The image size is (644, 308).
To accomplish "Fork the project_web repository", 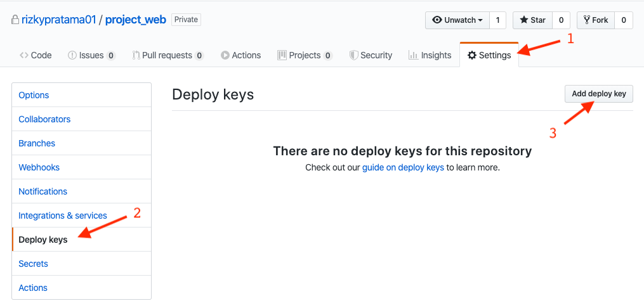I will pyautogui.click(x=596, y=20).
